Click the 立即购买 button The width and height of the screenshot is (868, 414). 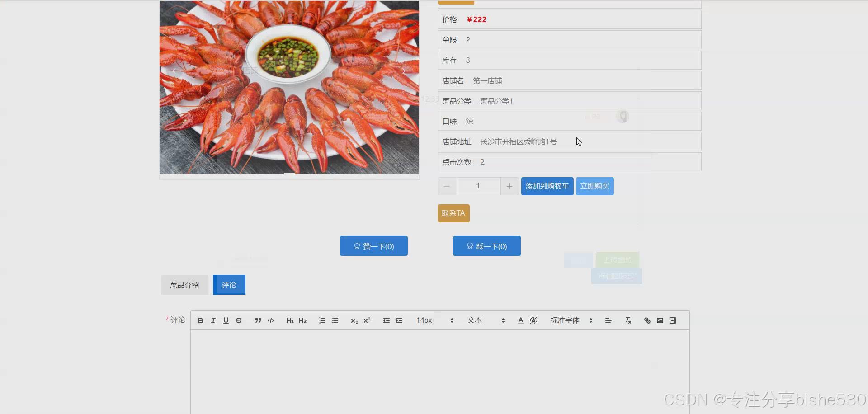[594, 186]
